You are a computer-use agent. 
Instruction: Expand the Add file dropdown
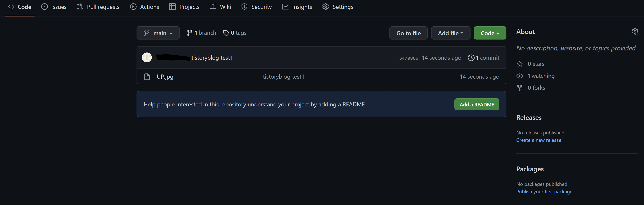click(451, 33)
